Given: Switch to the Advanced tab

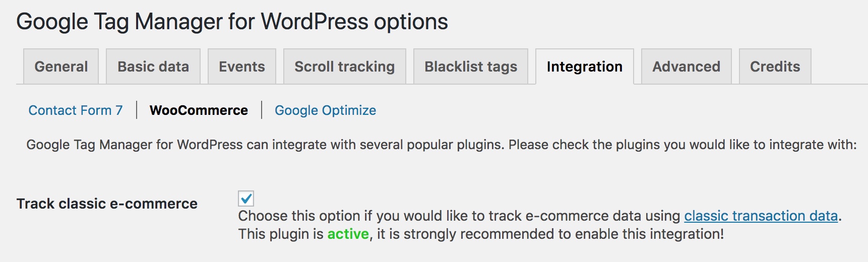Looking at the screenshot, I should click(x=686, y=67).
